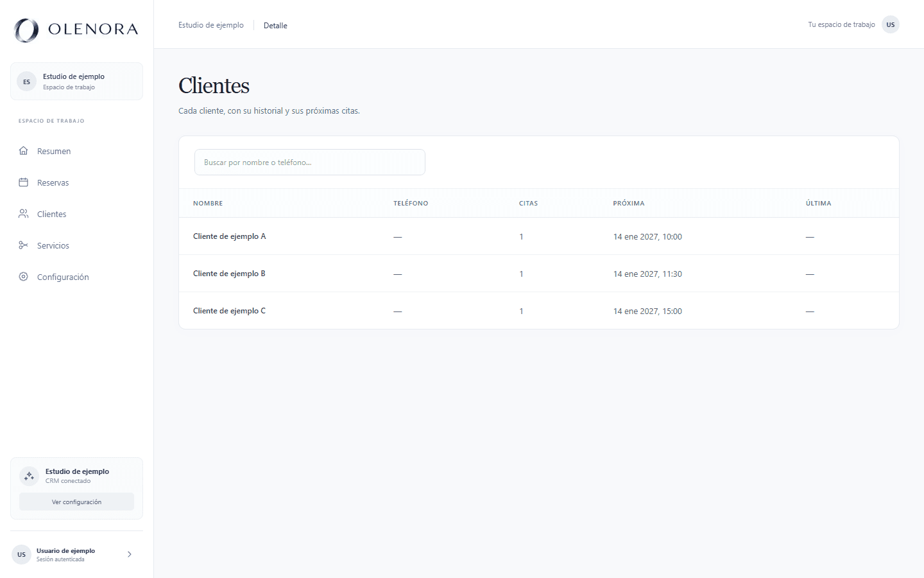Image resolution: width=924 pixels, height=578 pixels.
Task: Click the sparkles icon in CRM conectado card
Action: pyautogui.click(x=29, y=476)
